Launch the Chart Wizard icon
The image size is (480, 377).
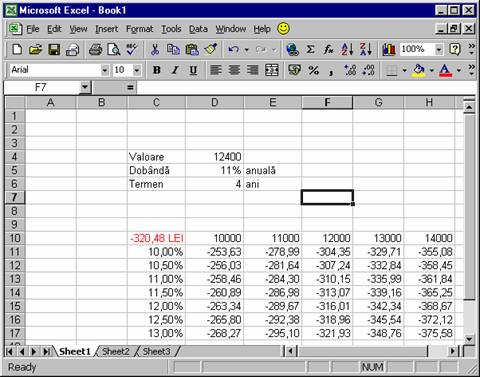click(389, 50)
